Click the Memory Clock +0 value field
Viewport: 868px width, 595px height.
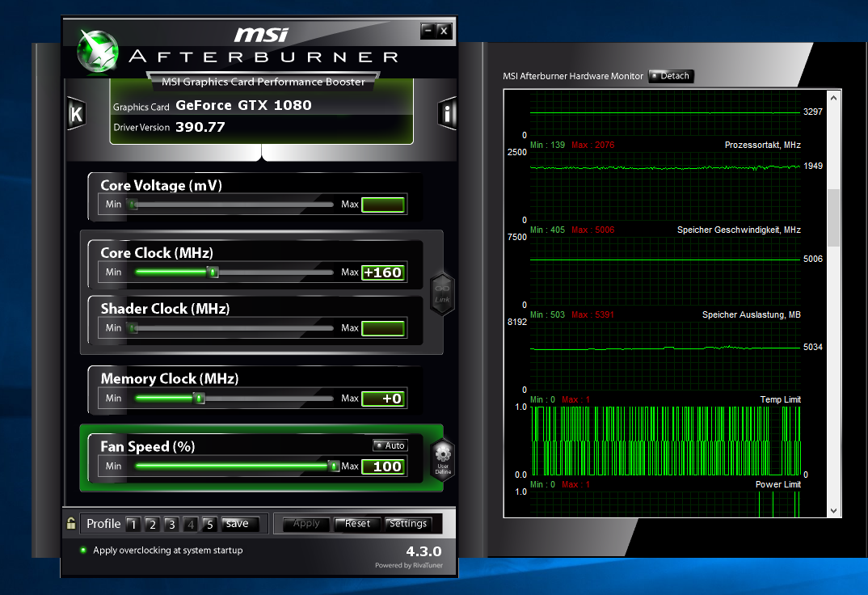(383, 399)
